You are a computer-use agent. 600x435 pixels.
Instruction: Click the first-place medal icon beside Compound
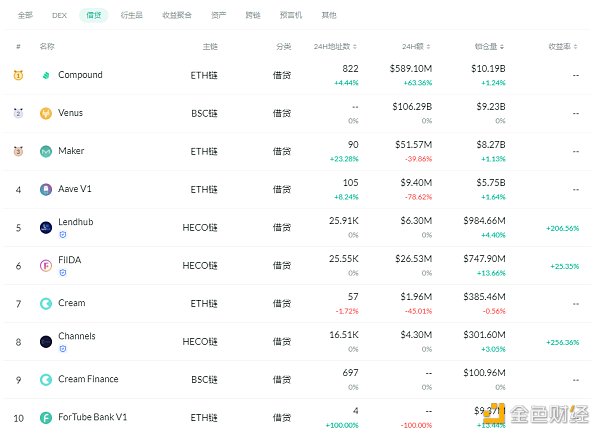[x=18, y=75]
